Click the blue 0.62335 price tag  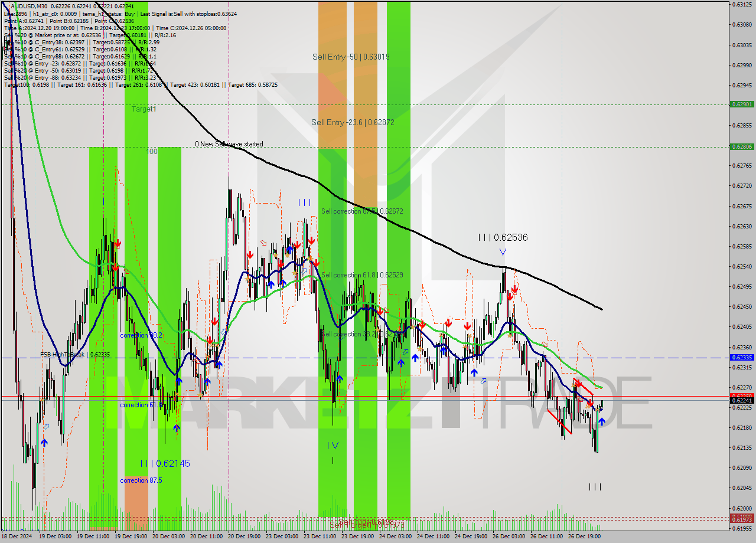742,358
